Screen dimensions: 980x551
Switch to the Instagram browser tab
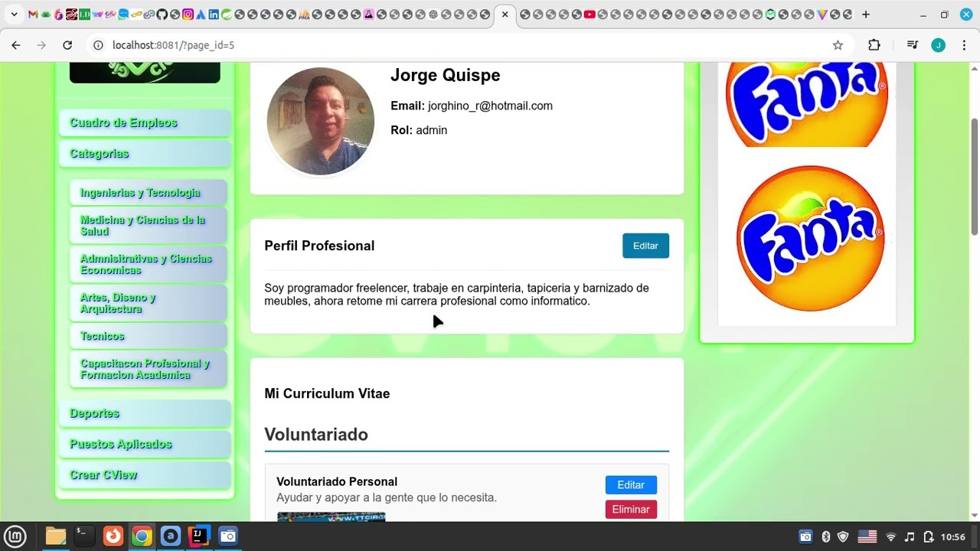click(x=188, y=15)
